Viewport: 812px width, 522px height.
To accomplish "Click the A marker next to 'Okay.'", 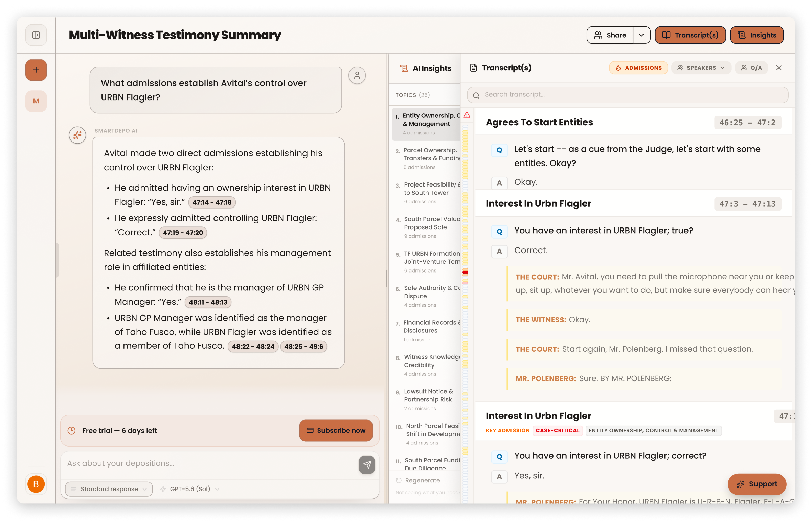I will pyautogui.click(x=499, y=183).
